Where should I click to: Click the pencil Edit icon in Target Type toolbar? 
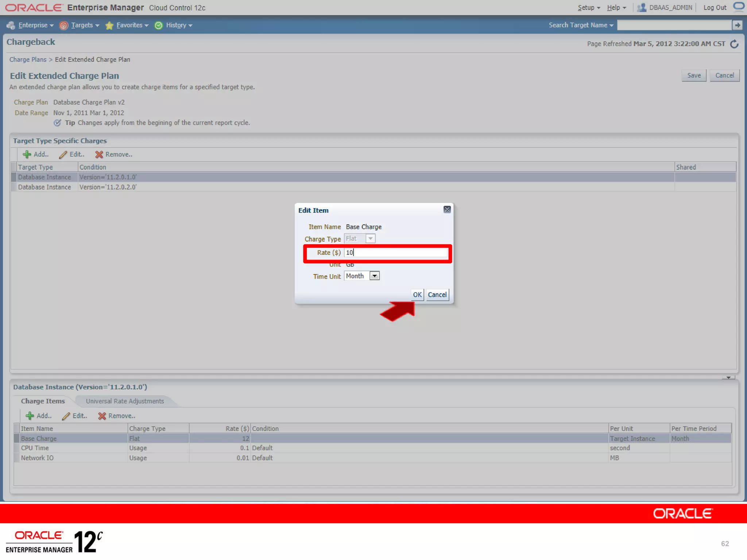(63, 155)
